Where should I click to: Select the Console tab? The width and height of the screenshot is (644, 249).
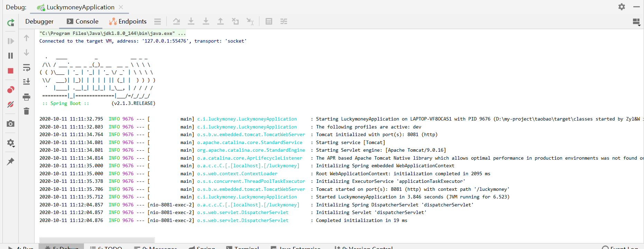pos(83,21)
